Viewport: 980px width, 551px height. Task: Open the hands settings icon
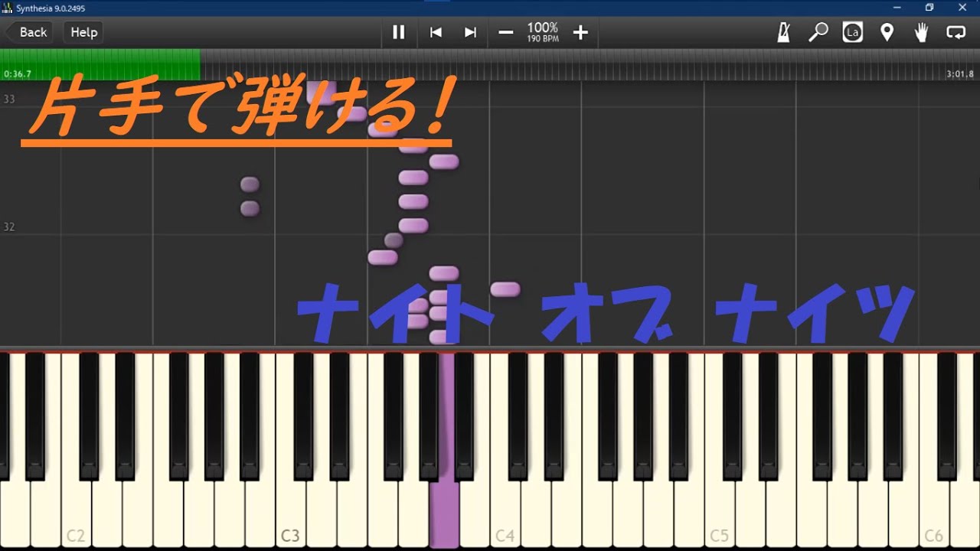[x=922, y=32]
